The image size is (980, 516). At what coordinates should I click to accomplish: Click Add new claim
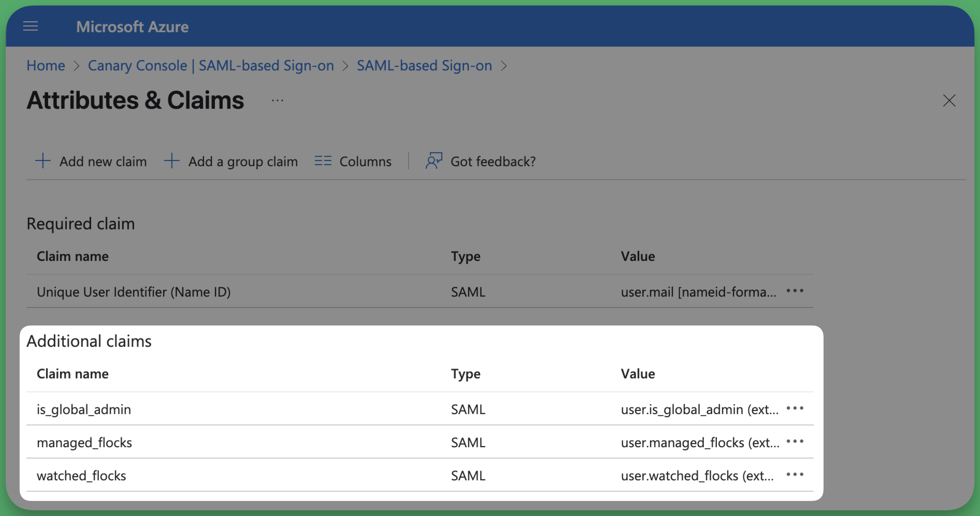91,161
